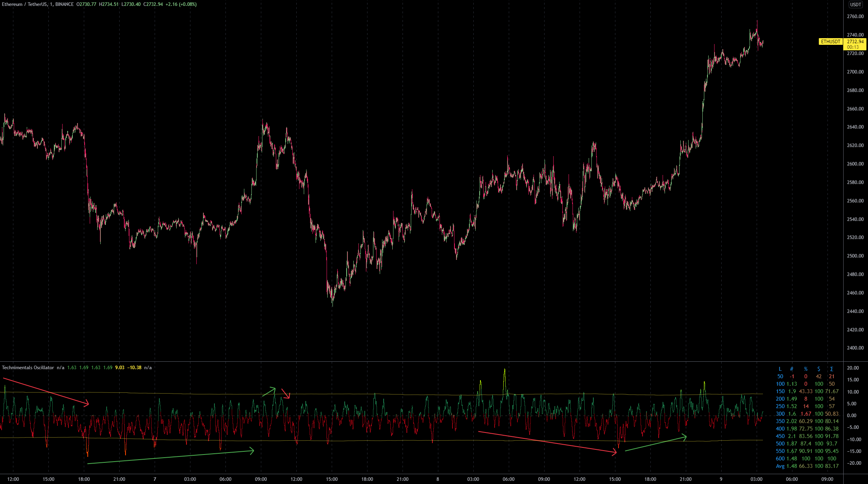Click the yellow ETHUSDT symbol label

pos(830,42)
